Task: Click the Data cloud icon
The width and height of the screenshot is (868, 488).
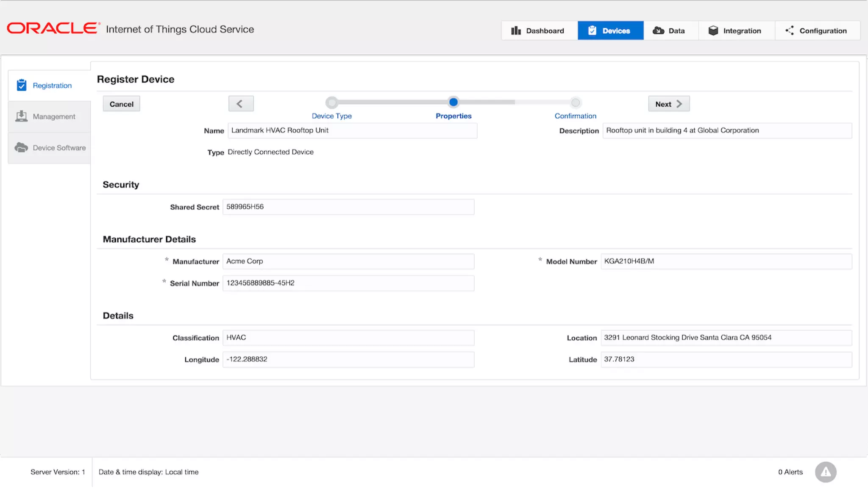Action: (658, 30)
